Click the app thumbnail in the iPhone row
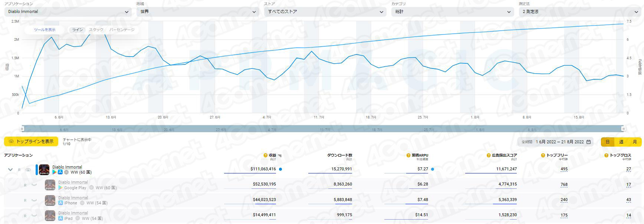Viewport: 644px width, 224px height. coord(50,201)
